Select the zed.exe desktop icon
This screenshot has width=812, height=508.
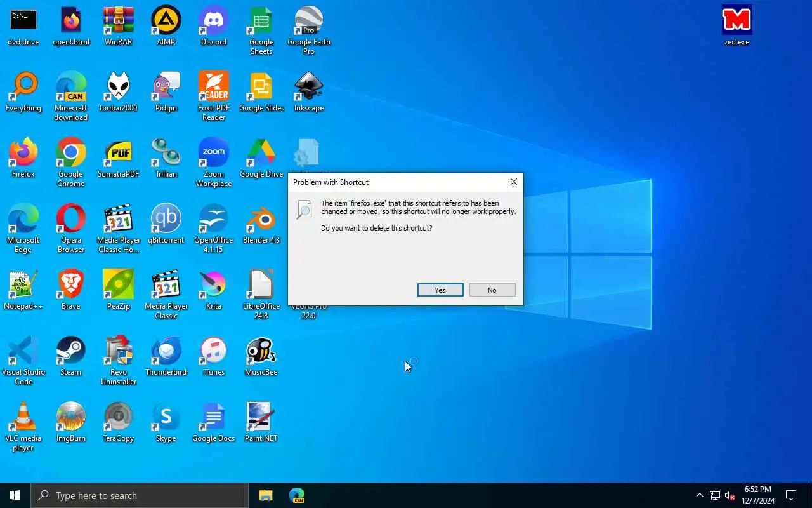(737, 27)
